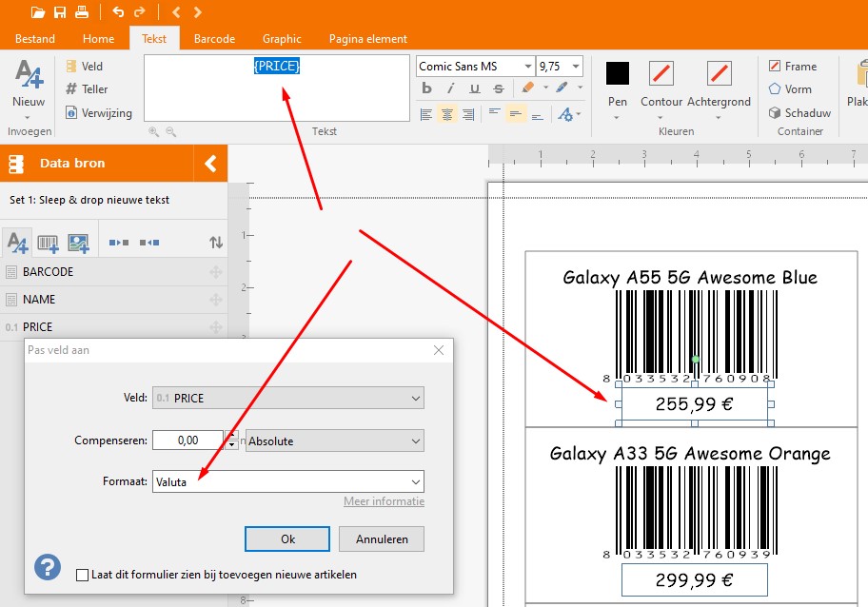Expand the Absolute compensation type dropdown

click(414, 441)
